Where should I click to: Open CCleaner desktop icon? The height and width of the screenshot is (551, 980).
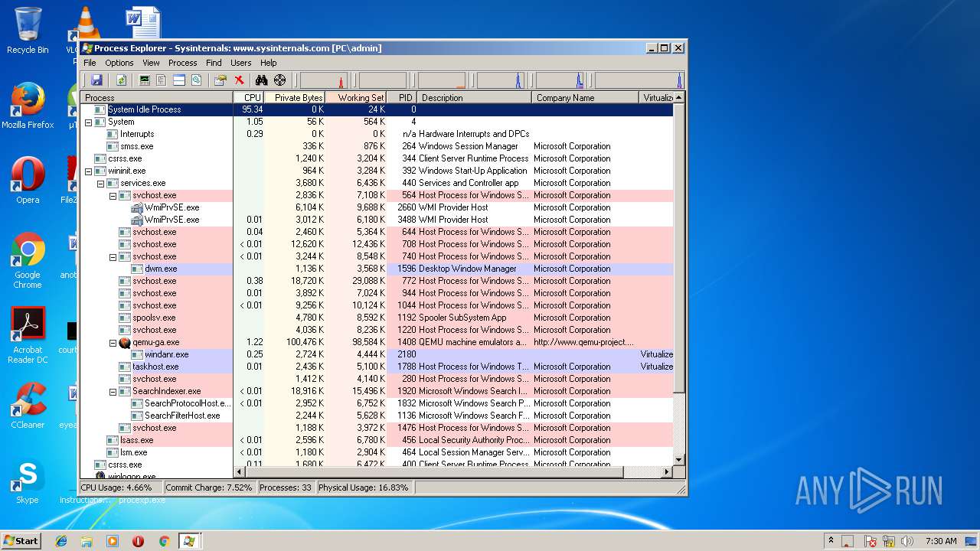(28, 406)
